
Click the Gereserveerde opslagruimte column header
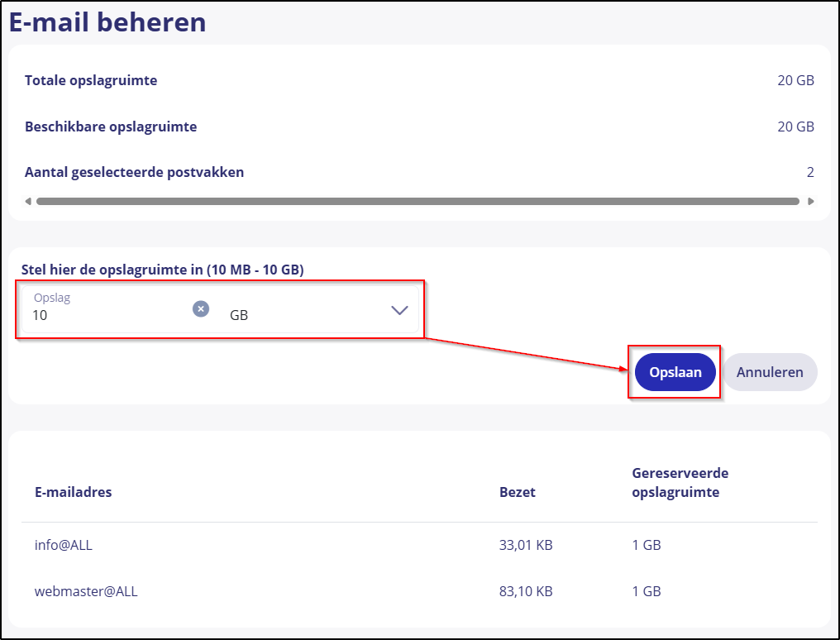(x=680, y=481)
